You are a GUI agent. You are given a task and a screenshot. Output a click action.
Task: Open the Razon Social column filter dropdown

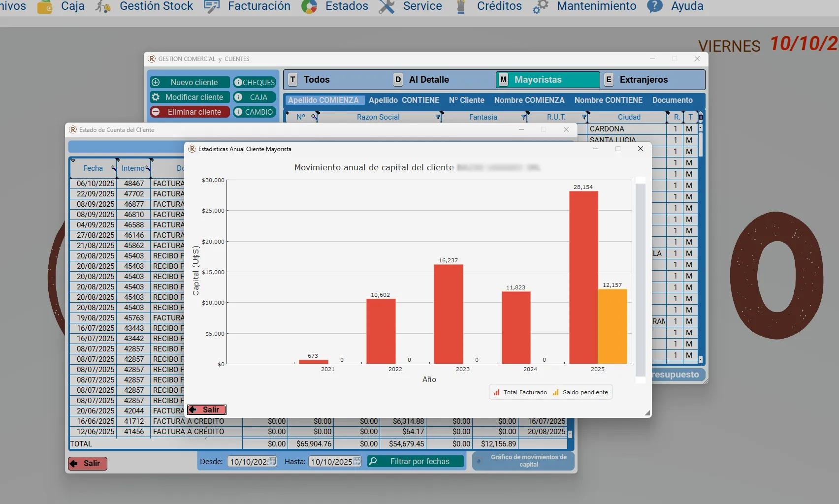pos(438,117)
